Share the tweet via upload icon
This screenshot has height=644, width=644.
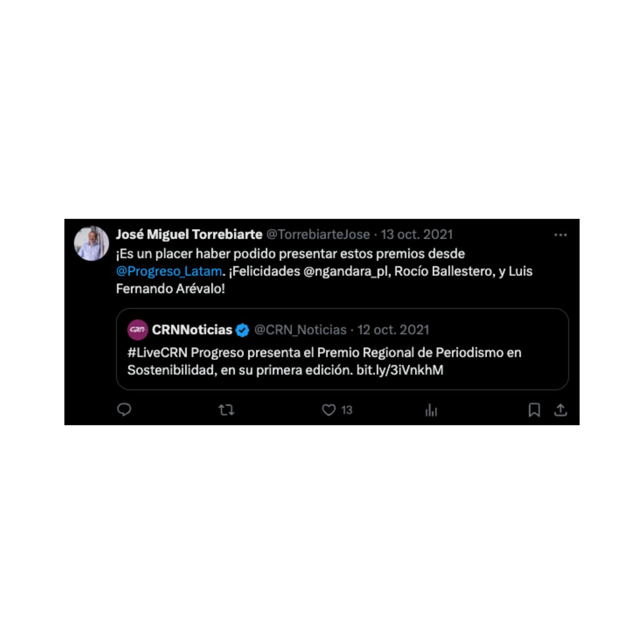pyautogui.click(x=560, y=410)
